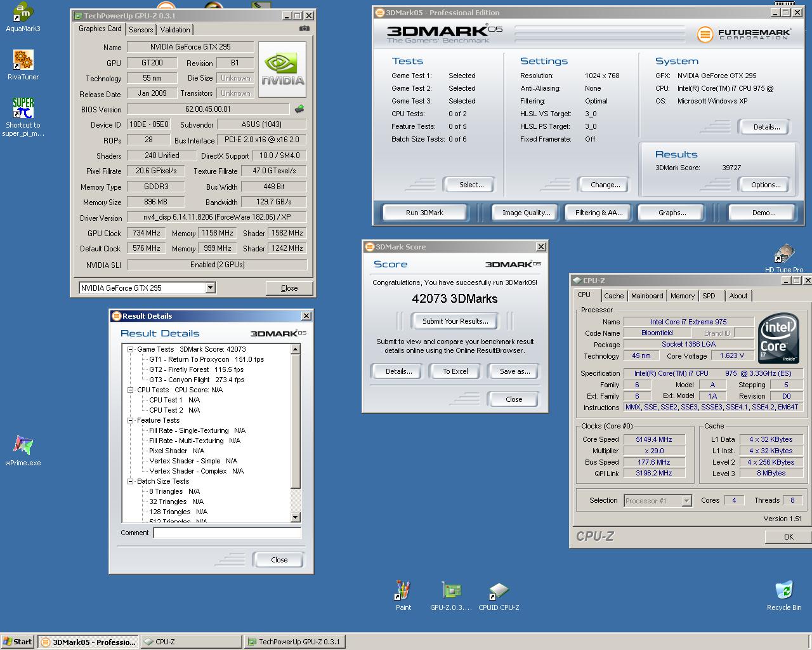This screenshot has width=812, height=650.
Task: Select GT2 - Firefly Forest result row
Action: click(196, 369)
